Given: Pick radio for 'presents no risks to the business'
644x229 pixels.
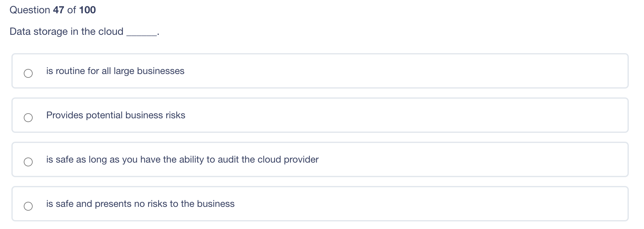Looking at the screenshot, I should coord(28,206).
